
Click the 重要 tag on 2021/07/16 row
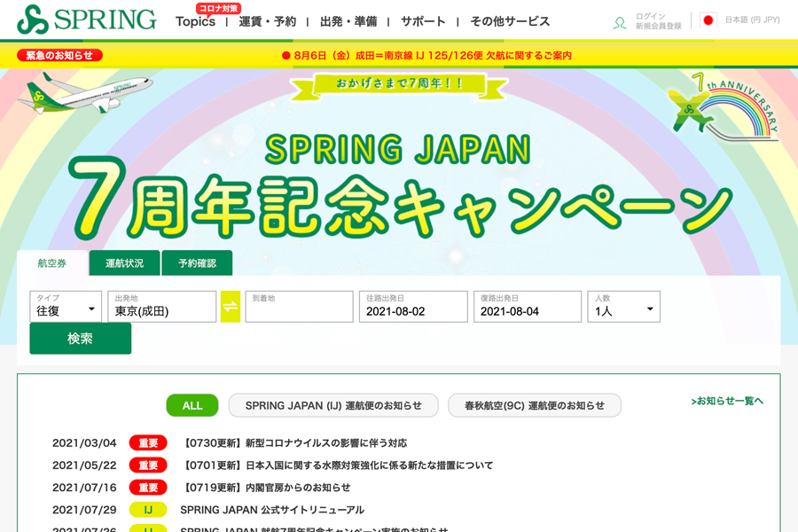pos(148,488)
